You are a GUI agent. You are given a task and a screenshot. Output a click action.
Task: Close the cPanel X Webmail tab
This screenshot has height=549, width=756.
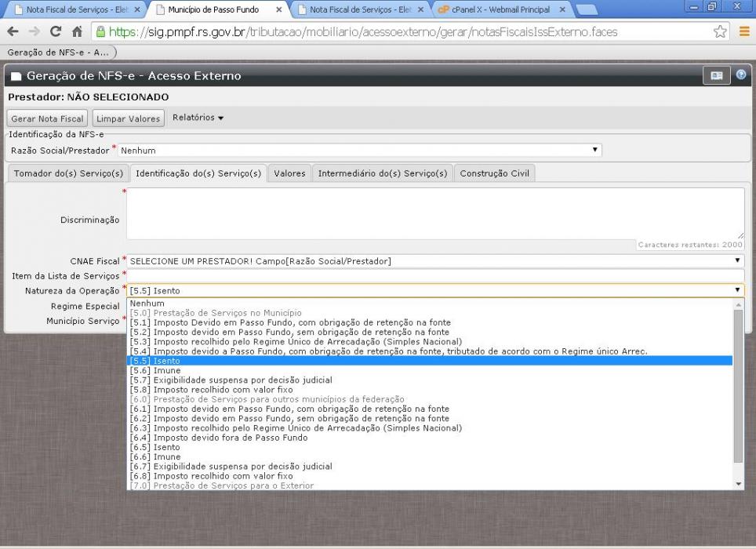pyautogui.click(x=562, y=9)
